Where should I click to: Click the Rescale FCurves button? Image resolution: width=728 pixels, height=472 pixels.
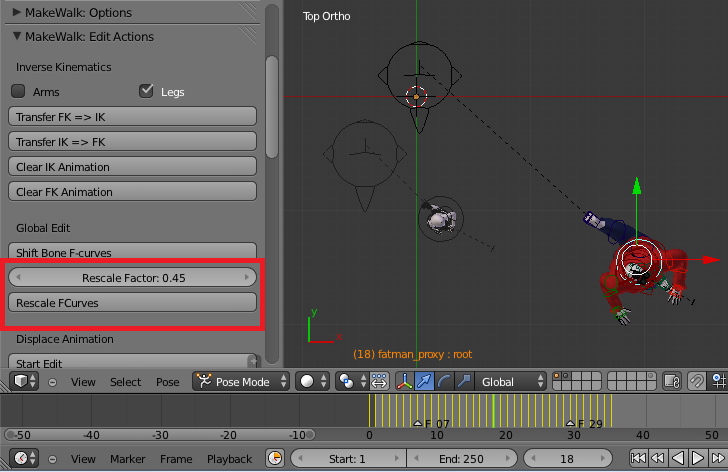(132, 301)
